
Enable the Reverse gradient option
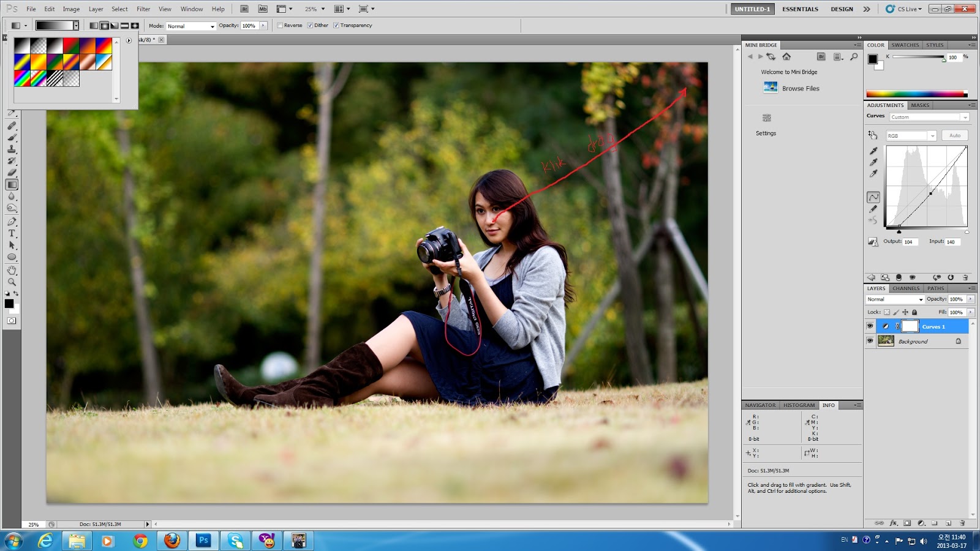point(281,25)
